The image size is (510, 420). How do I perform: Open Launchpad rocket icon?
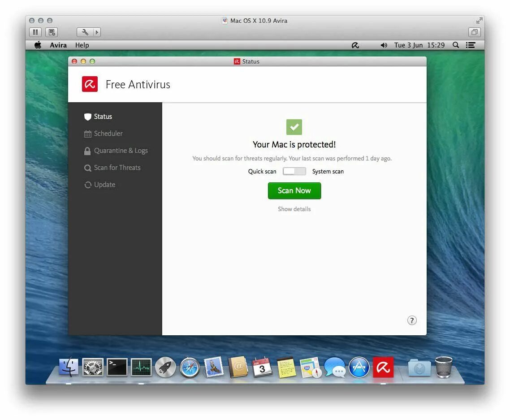(165, 368)
